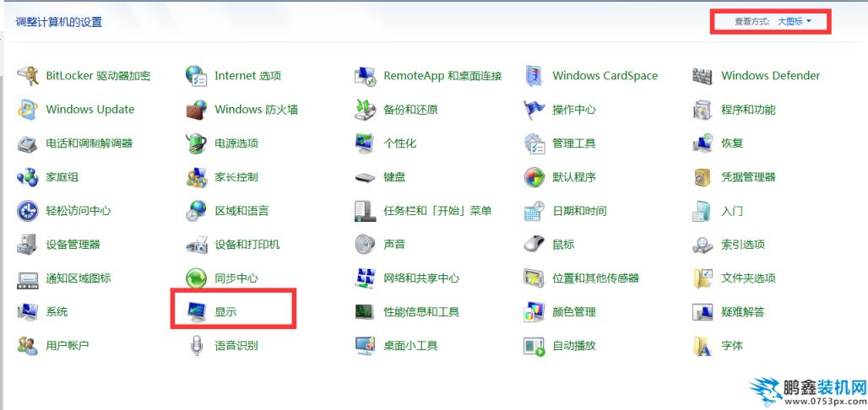Click the 电源选项 battery icon
Viewport: 868px width, 410px height.
196,143
